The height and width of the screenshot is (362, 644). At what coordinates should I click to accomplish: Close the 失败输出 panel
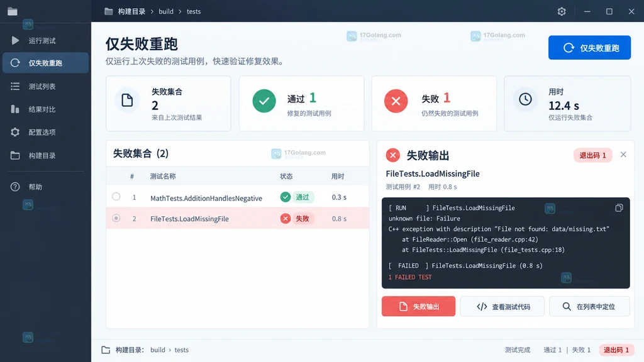tap(623, 155)
